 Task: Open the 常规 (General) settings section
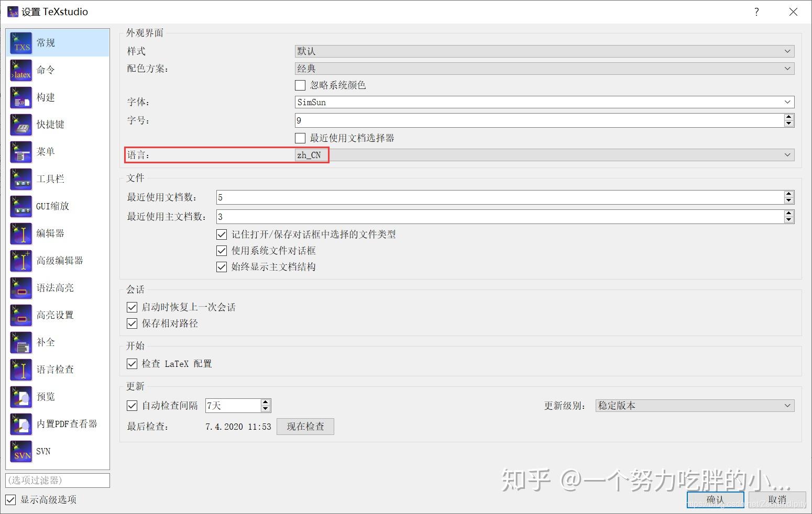coord(45,42)
